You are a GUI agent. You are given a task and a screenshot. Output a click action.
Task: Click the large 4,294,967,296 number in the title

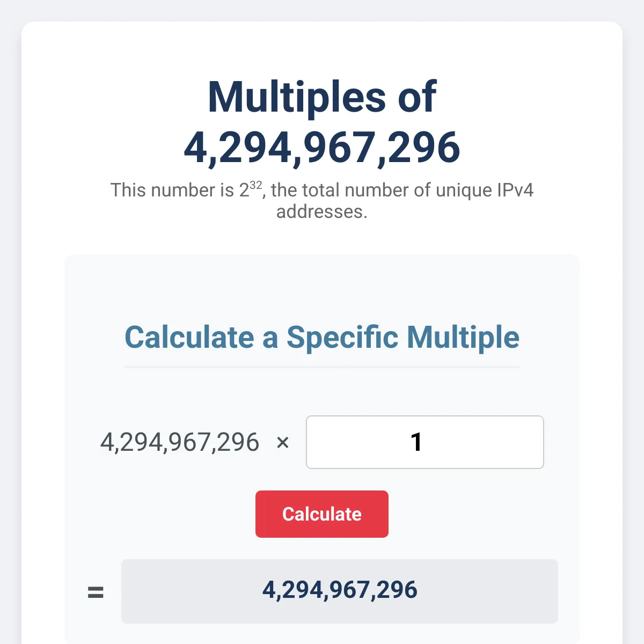(322, 148)
